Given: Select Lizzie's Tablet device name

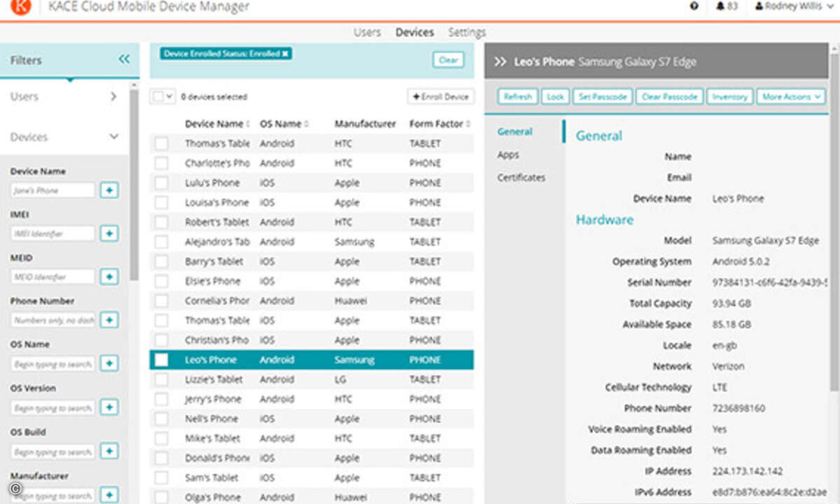Looking at the screenshot, I should [x=214, y=379].
